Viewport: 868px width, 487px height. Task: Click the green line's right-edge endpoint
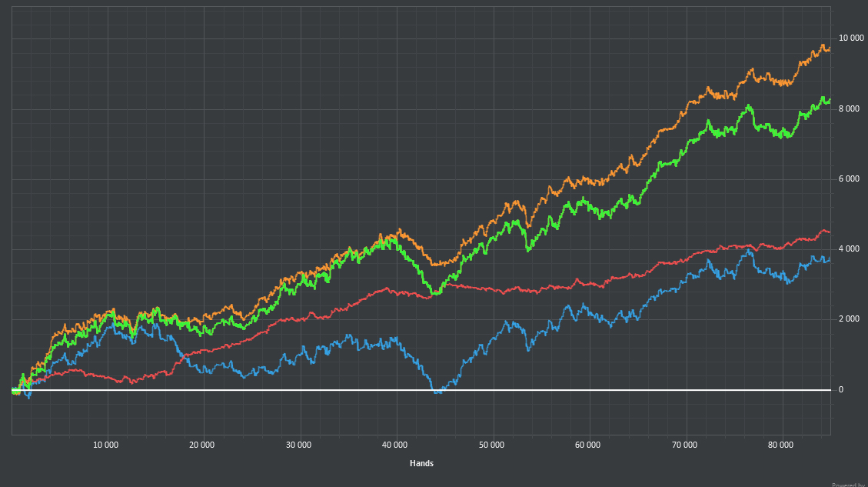(x=829, y=101)
